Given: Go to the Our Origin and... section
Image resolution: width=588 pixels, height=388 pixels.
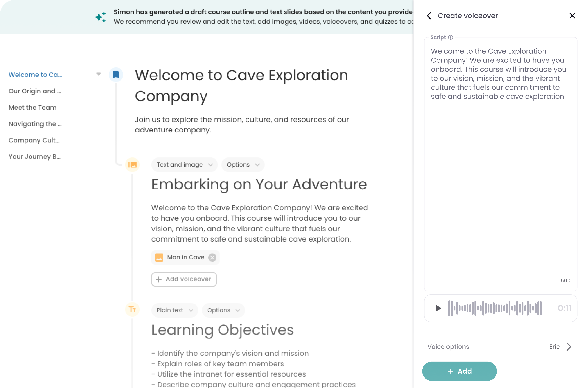Looking at the screenshot, I should tap(35, 91).
